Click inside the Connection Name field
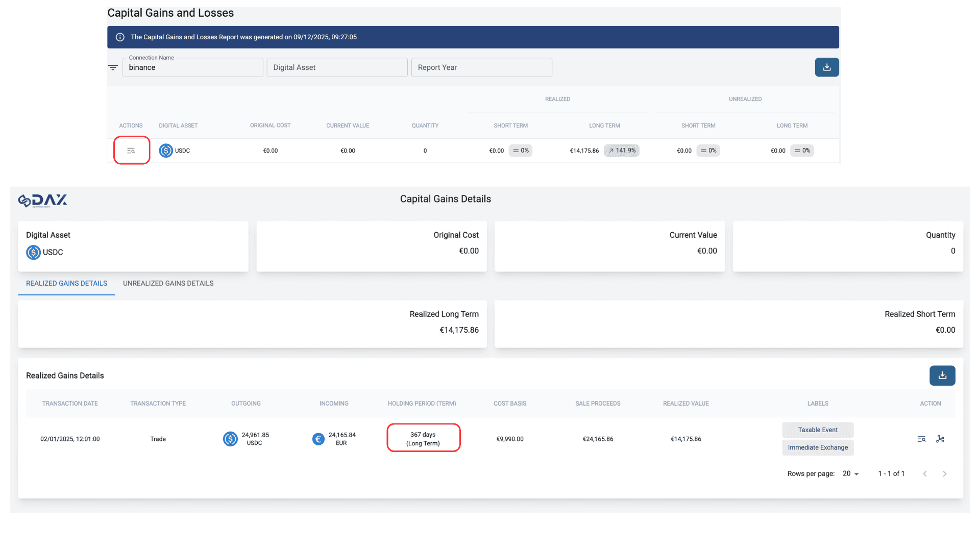 (192, 67)
